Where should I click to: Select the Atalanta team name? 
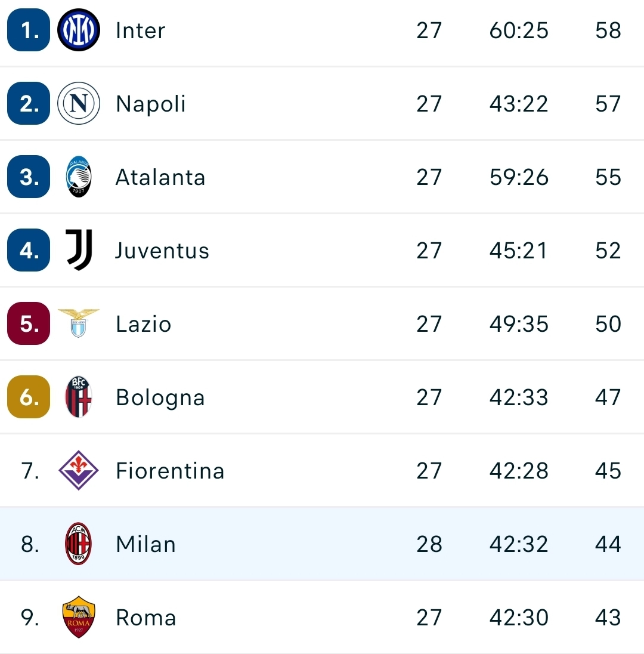pyautogui.click(x=160, y=177)
